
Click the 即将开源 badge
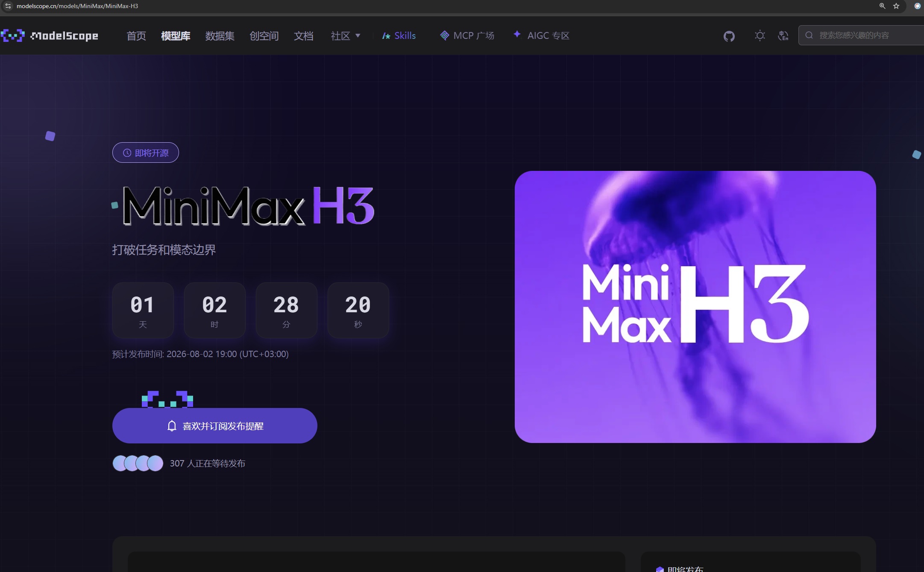(146, 153)
